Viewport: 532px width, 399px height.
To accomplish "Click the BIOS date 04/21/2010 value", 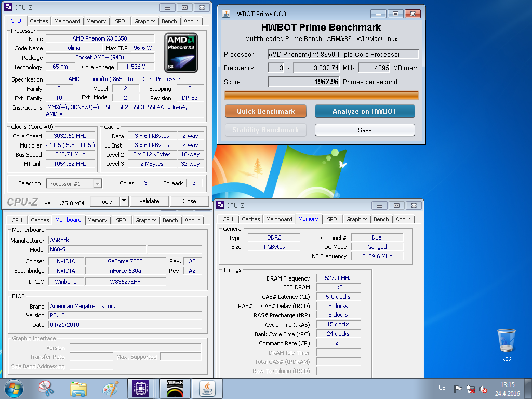I will (x=125, y=325).
